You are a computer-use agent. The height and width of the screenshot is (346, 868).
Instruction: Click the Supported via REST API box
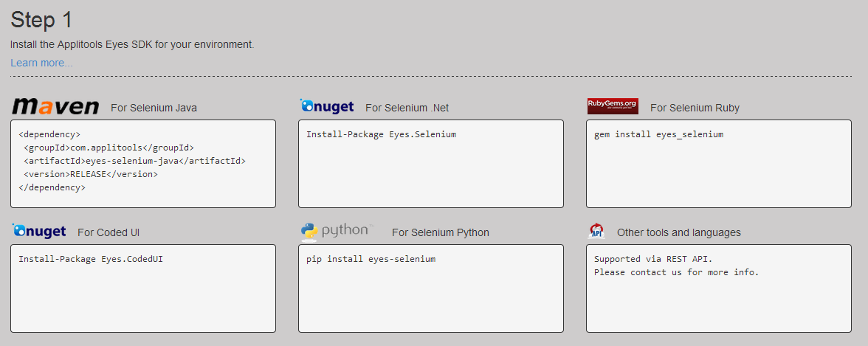click(719, 288)
